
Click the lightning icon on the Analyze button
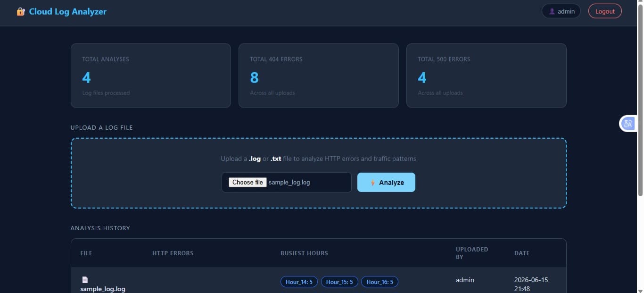[372, 183]
